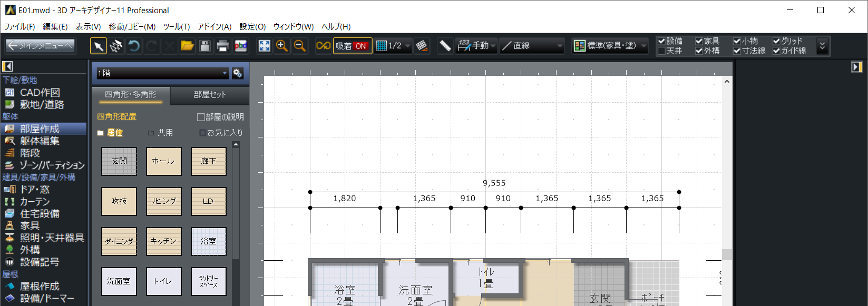Select the arrow selection tool

[98, 46]
